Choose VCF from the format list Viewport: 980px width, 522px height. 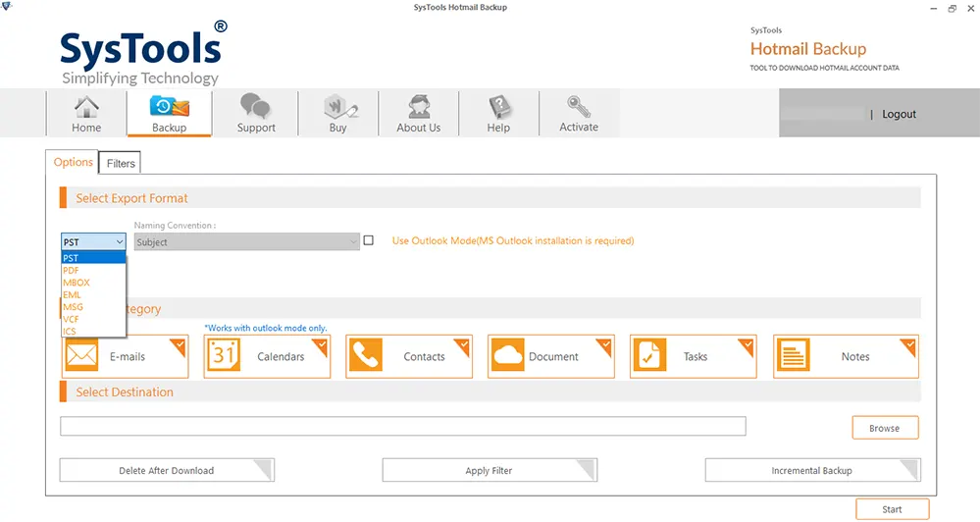pyautogui.click(x=94, y=319)
